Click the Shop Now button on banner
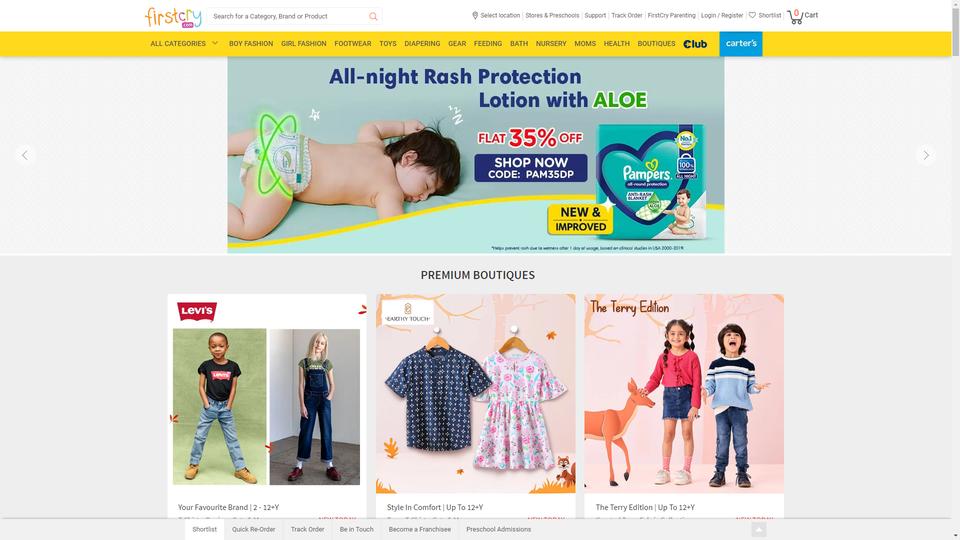The image size is (960, 540). [531, 168]
